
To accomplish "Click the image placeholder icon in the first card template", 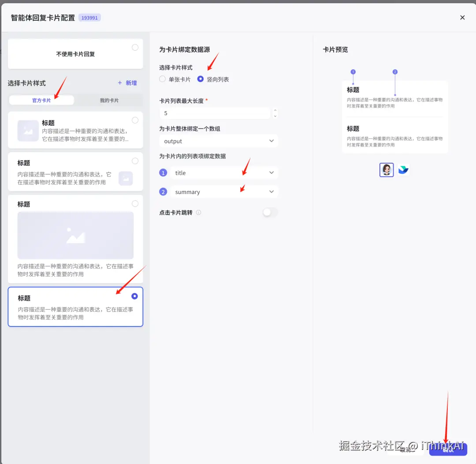I will tap(27, 130).
